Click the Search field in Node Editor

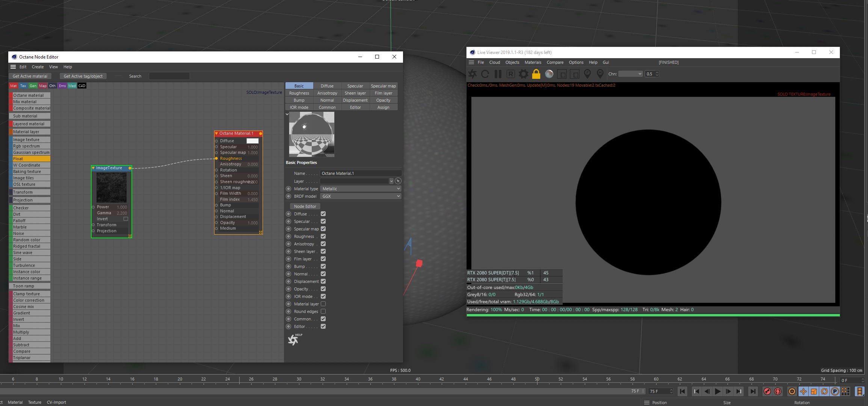(x=169, y=76)
